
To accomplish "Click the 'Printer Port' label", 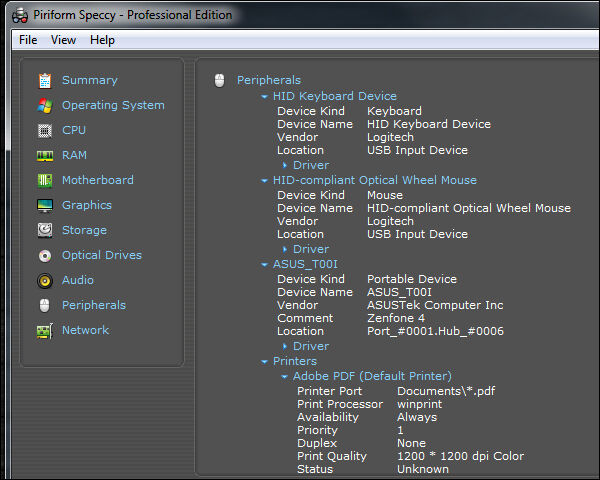I will (329, 391).
